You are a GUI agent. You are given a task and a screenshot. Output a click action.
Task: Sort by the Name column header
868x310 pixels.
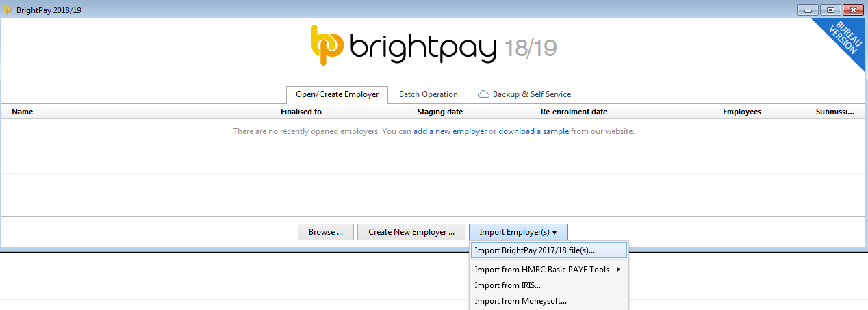click(23, 112)
